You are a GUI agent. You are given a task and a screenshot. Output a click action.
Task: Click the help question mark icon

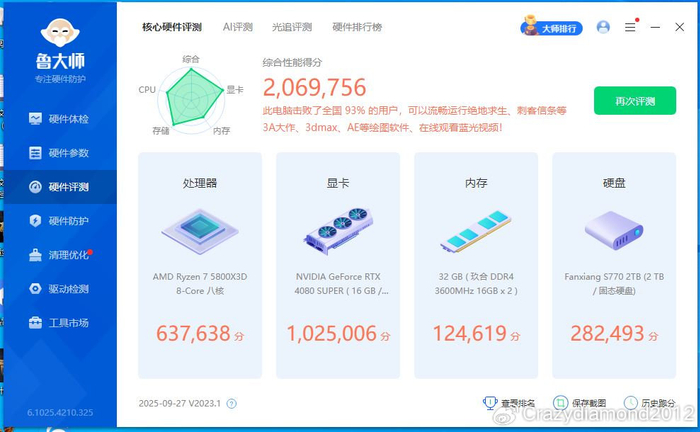pos(231,404)
